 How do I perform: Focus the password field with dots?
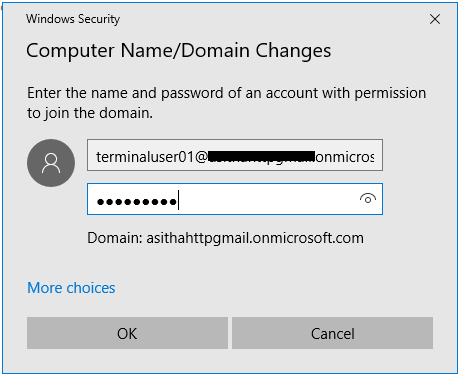pyautogui.click(x=235, y=199)
